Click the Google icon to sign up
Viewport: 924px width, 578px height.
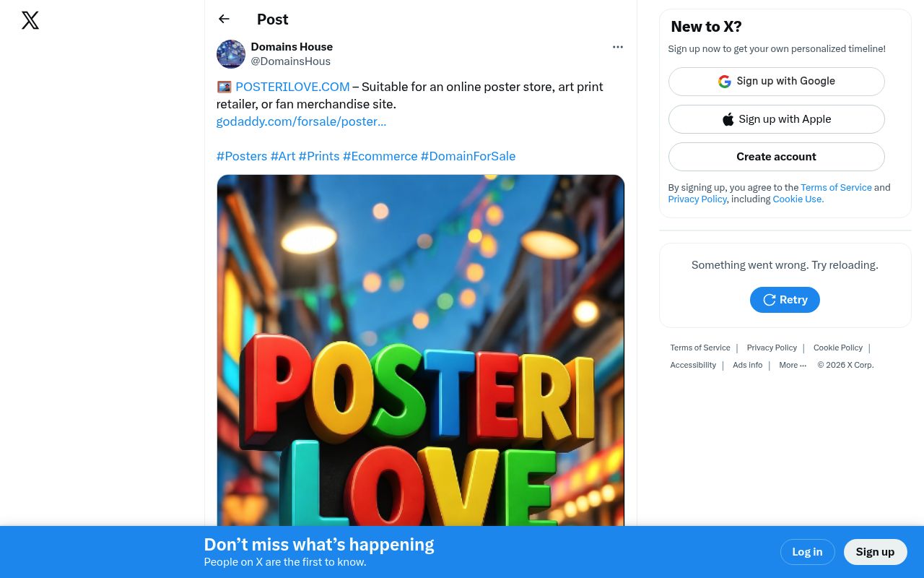(x=724, y=82)
